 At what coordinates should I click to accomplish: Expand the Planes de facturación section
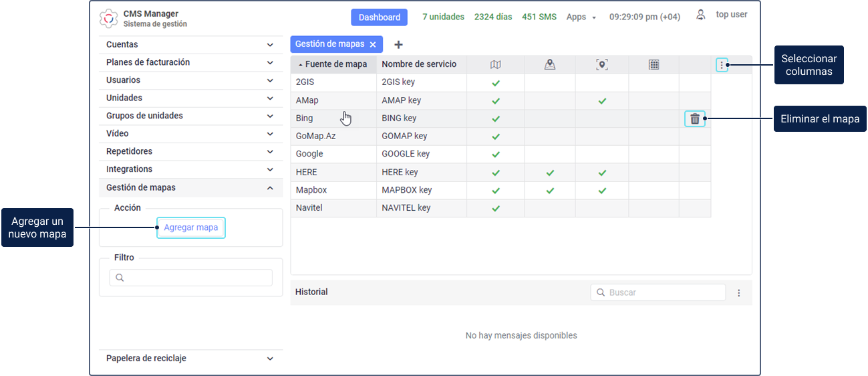click(270, 63)
